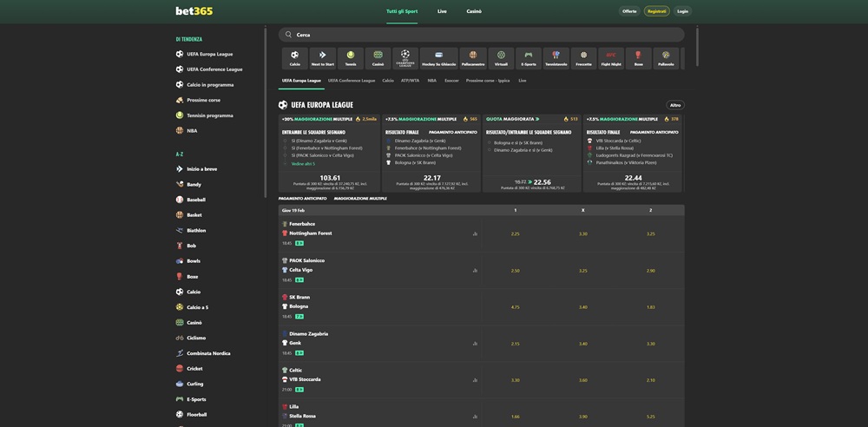The width and height of the screenshot is (868, 427).
Task: Open the Next to Start tile
Action: (x=323, y=58)
